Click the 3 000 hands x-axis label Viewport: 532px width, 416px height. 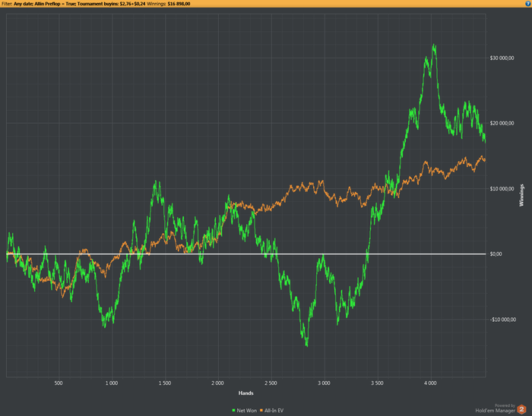pos(324,383)
